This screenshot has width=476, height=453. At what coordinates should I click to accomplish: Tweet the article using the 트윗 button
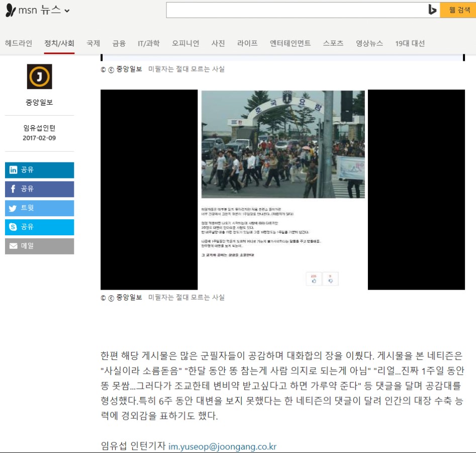tap(39, 208)
